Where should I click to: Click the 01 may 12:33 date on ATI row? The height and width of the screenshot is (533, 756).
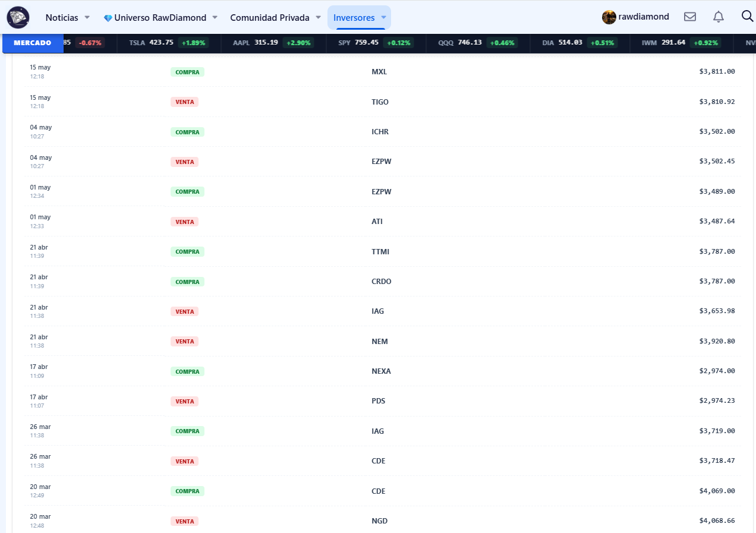tap(40, 221)
